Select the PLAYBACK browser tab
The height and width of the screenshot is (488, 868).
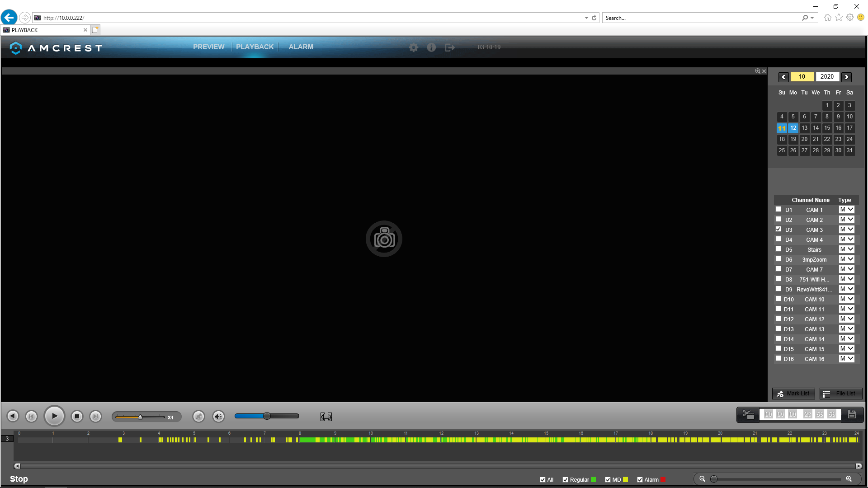pos(45,30)
